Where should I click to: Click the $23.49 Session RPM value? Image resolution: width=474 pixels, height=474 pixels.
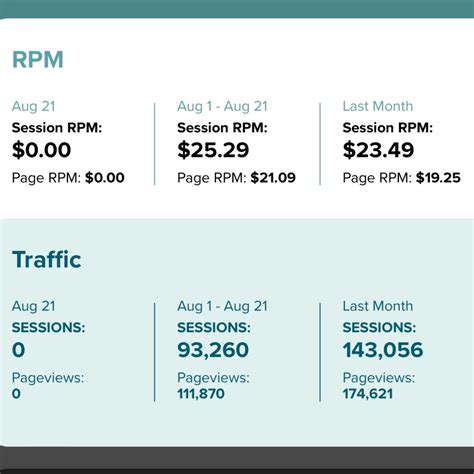click(x=378, y=150)
